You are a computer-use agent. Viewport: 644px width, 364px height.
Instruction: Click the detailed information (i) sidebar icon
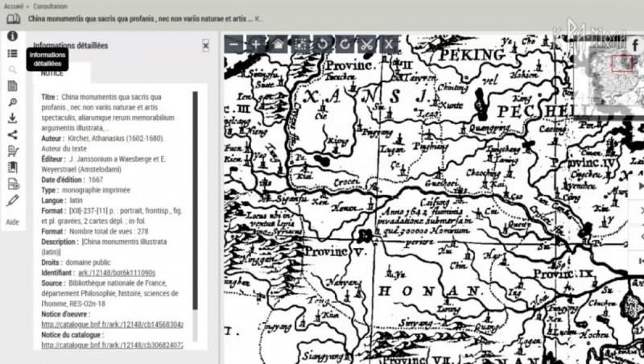coord(12,36)
